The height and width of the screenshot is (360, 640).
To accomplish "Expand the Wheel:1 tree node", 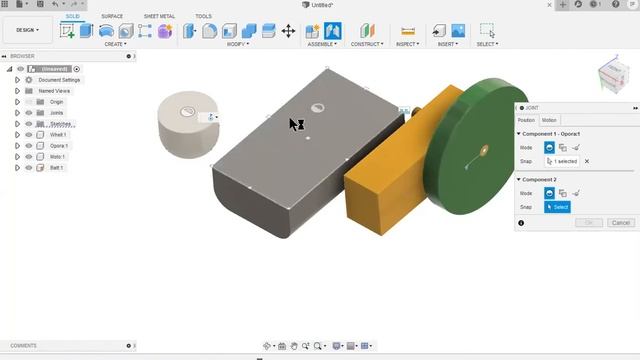I will tap(17, 135).
